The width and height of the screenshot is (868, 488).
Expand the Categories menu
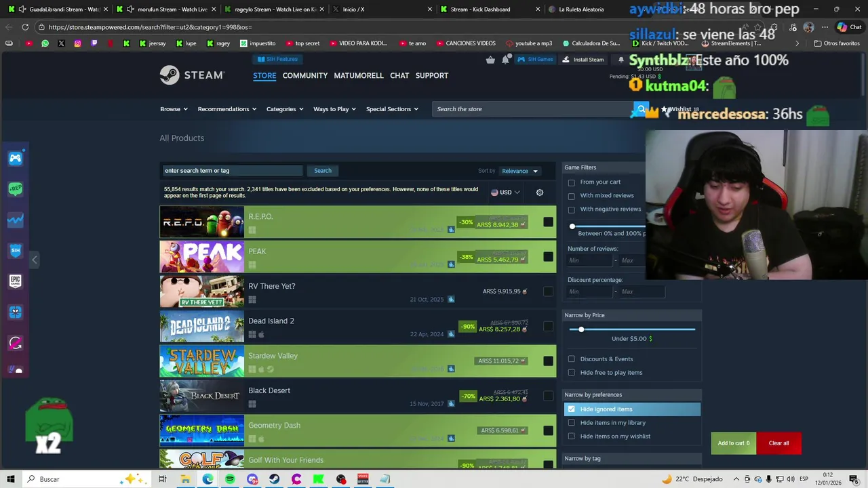tap(285, 109)
